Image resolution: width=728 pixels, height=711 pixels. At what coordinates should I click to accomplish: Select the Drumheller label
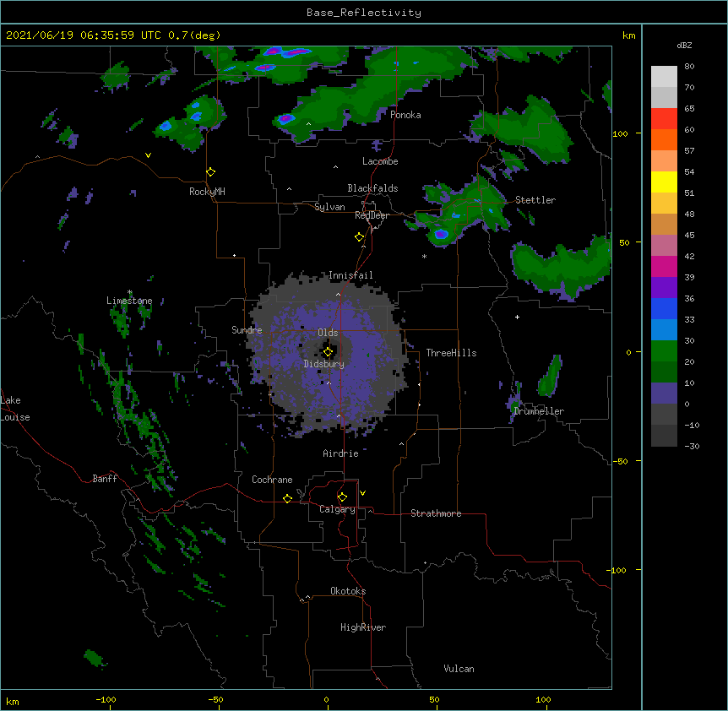click(x=539, y=411)
